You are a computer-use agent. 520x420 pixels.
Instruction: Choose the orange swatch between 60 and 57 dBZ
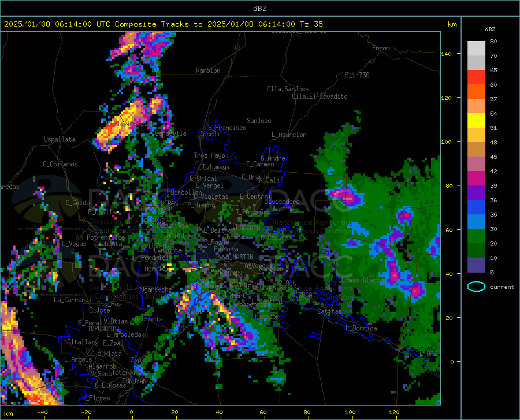coord(476,92)
